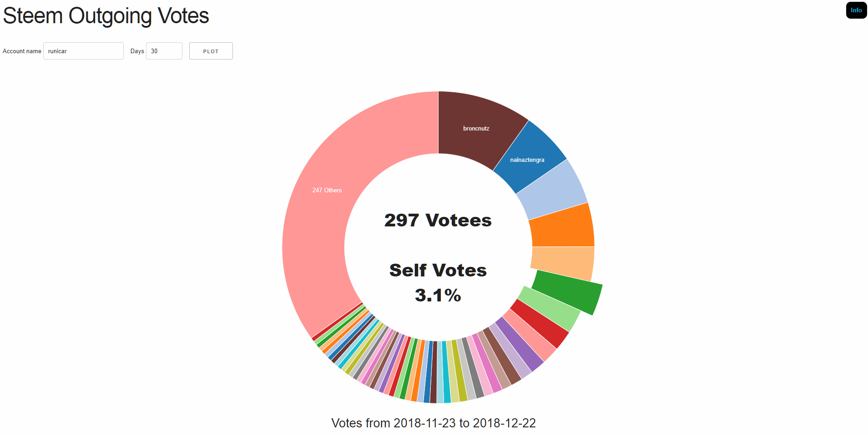The height and width of the screenshot is (436, 868).
Task: Click the broncnutz pie slice
Action: 476,128
